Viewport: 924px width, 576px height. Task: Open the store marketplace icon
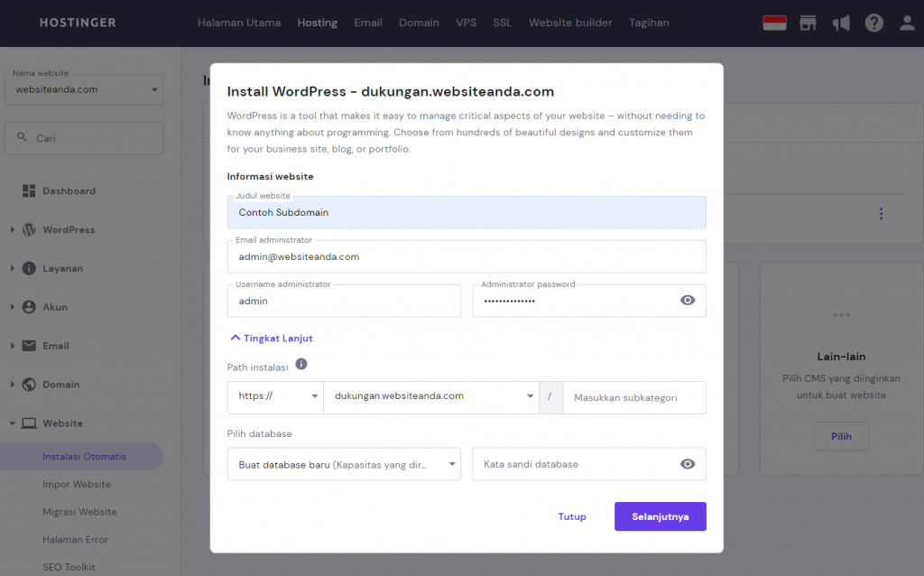point(808,23)
